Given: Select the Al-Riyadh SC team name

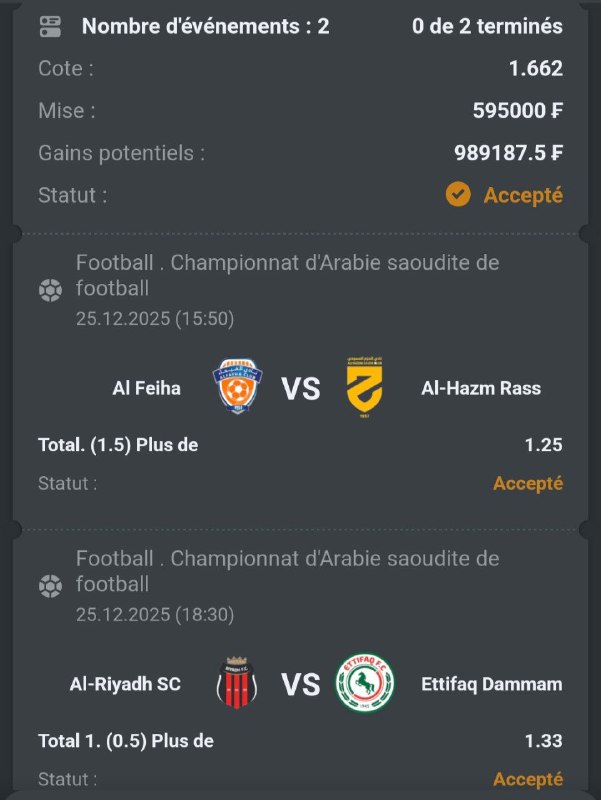Looking at the screenshot, I should 125,684.
